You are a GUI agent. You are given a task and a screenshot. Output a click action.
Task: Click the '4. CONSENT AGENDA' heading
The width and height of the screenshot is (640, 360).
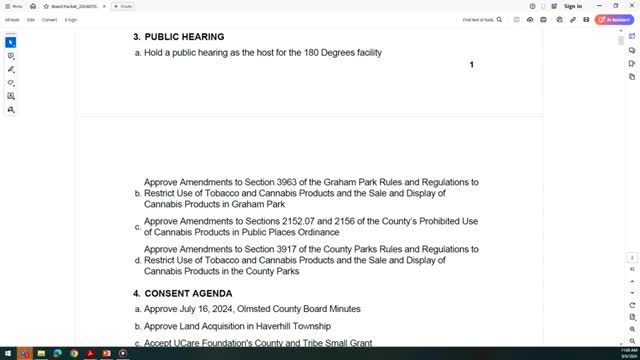[x=183, y=293]
